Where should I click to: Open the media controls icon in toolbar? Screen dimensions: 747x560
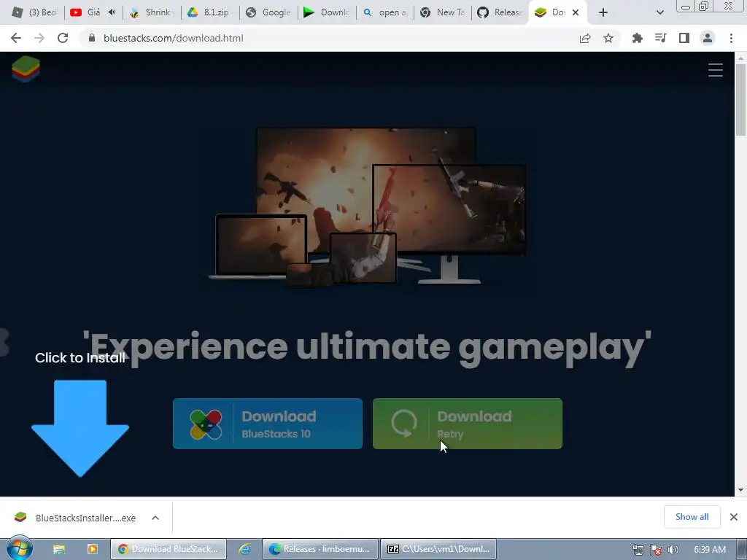660,38
